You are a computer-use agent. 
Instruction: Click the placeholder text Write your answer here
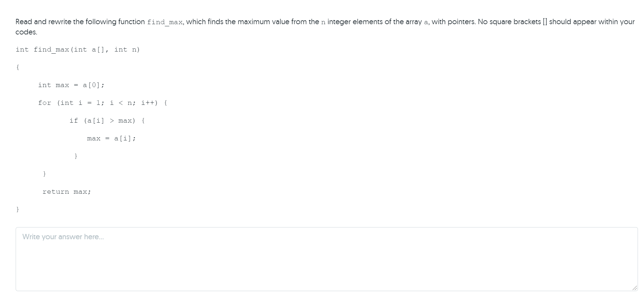click(63, 236)
